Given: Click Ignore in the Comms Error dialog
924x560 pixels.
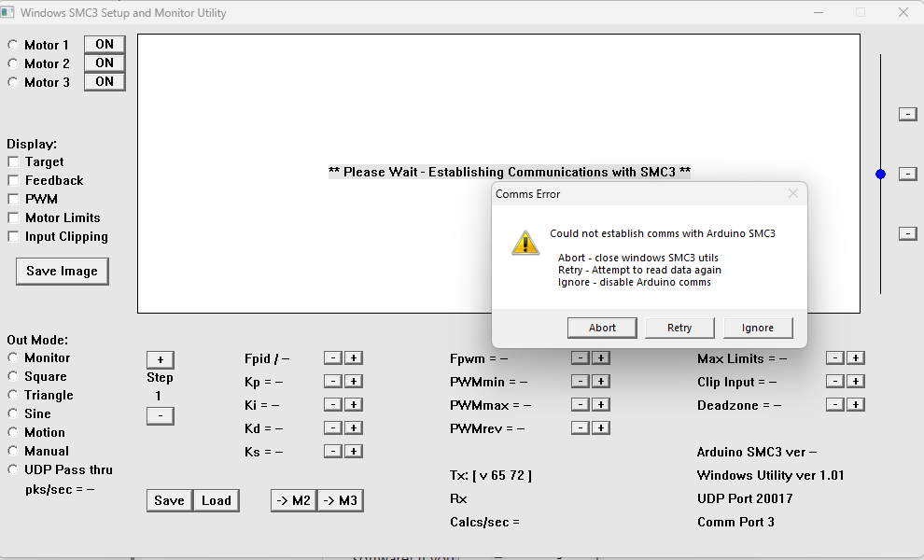Looking at the screenshot, I should 758,328.
